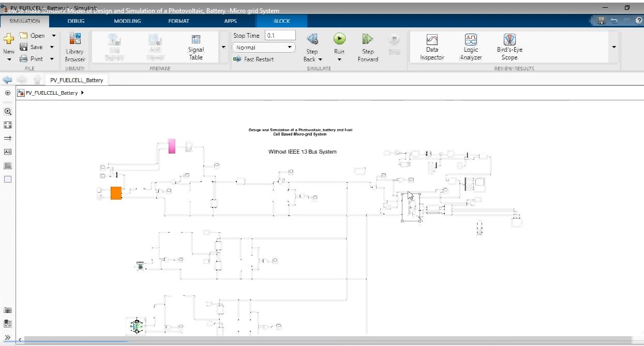Navigate back with the blue arrow

7,80
